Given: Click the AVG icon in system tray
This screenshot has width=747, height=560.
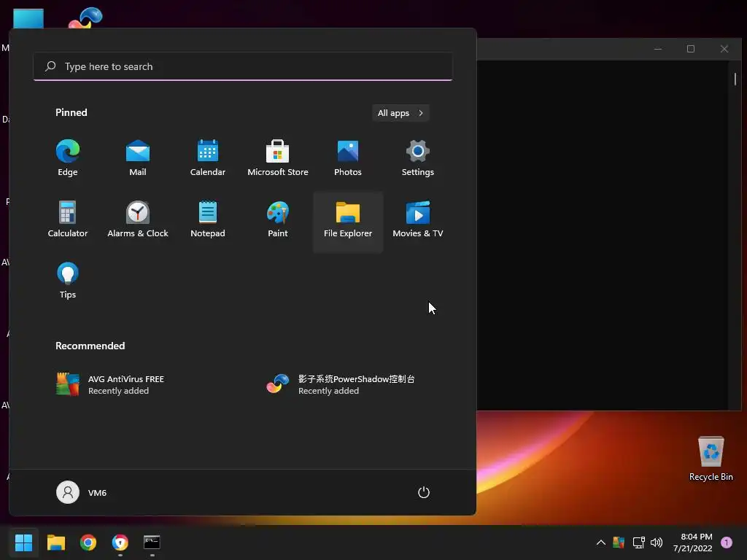Looking at the screenshot, I should (x=619, y=542).
